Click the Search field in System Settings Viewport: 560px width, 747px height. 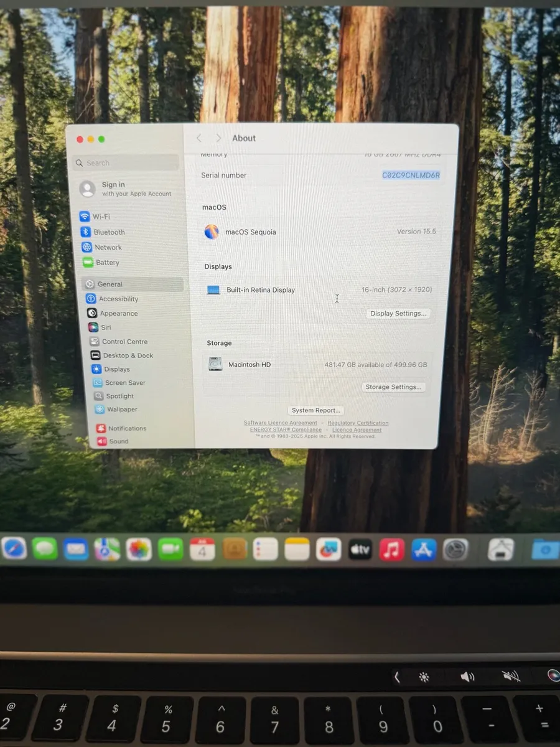[x=125, y=162]
